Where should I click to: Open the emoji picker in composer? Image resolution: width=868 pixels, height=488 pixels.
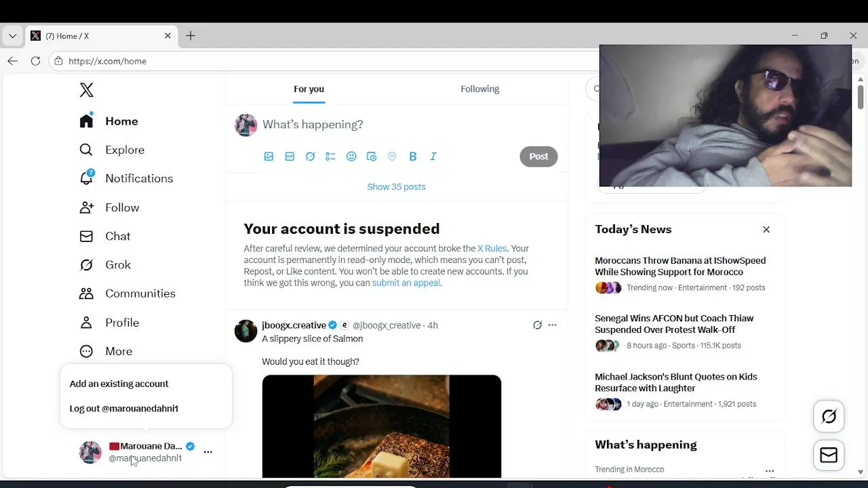coord(351,157)
